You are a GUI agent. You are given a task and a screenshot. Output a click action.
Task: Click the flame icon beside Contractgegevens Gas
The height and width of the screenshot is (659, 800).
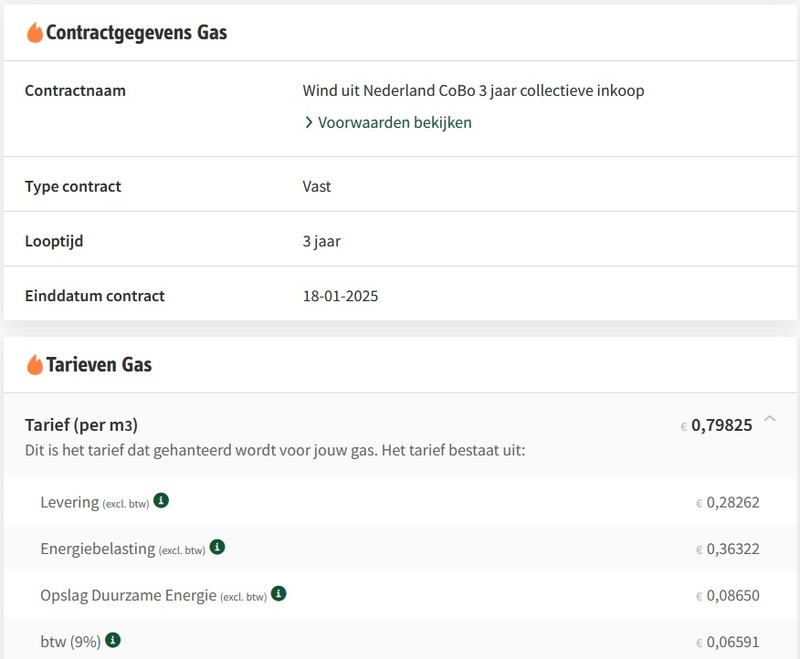[35, 33]
